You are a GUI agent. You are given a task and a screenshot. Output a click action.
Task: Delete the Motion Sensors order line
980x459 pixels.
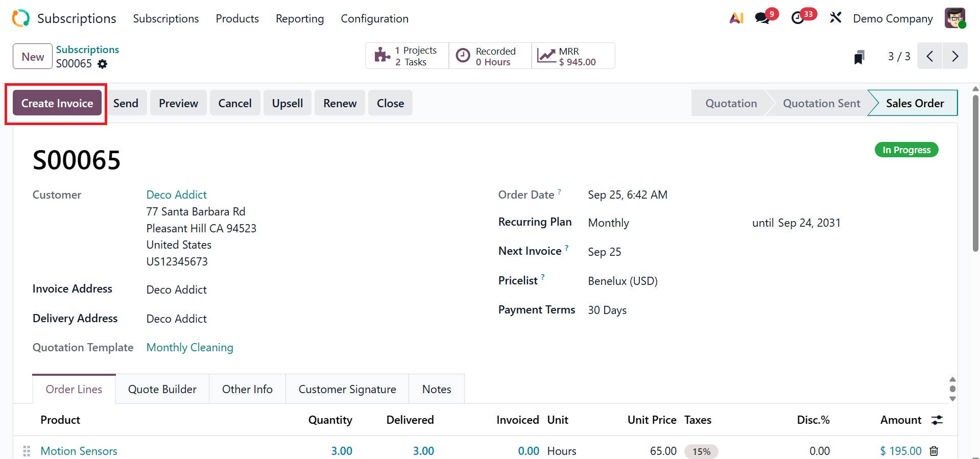point(934,451)
